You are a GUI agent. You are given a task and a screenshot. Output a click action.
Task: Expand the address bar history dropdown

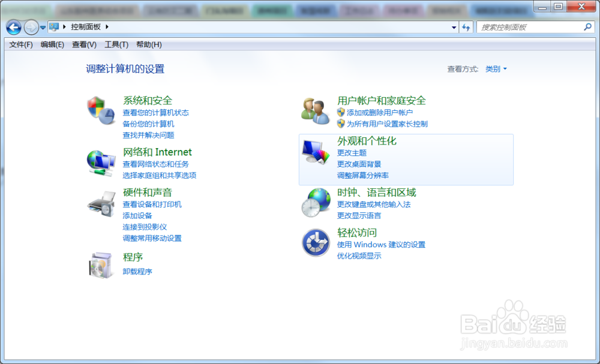454,27
